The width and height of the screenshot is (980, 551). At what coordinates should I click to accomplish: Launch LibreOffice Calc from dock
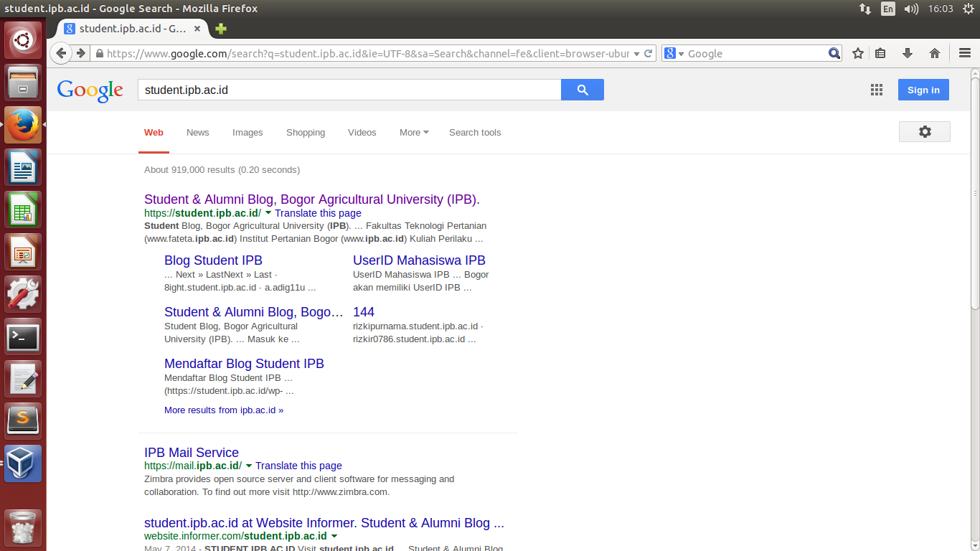[x=24, y=209]
